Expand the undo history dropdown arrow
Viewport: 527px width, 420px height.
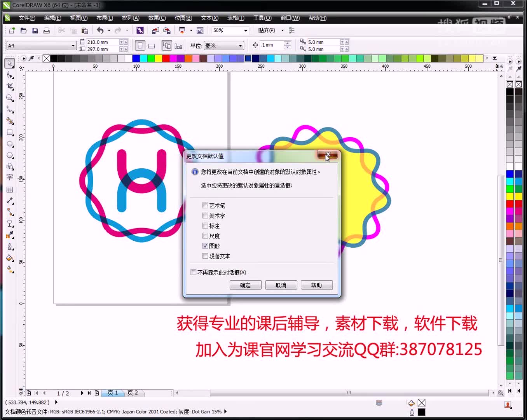pos(109,30)
